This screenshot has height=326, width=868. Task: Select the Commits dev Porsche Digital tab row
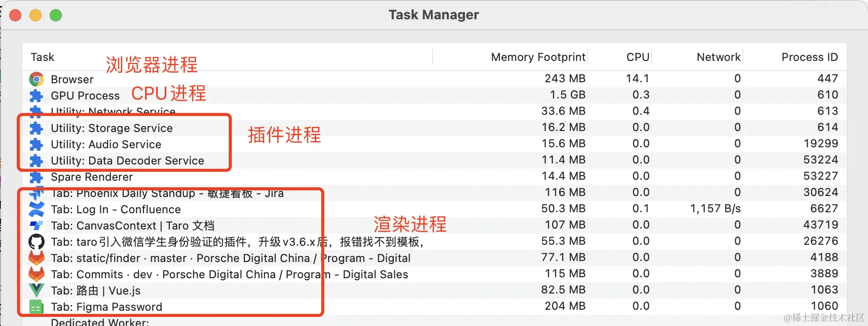click(229, 274)
